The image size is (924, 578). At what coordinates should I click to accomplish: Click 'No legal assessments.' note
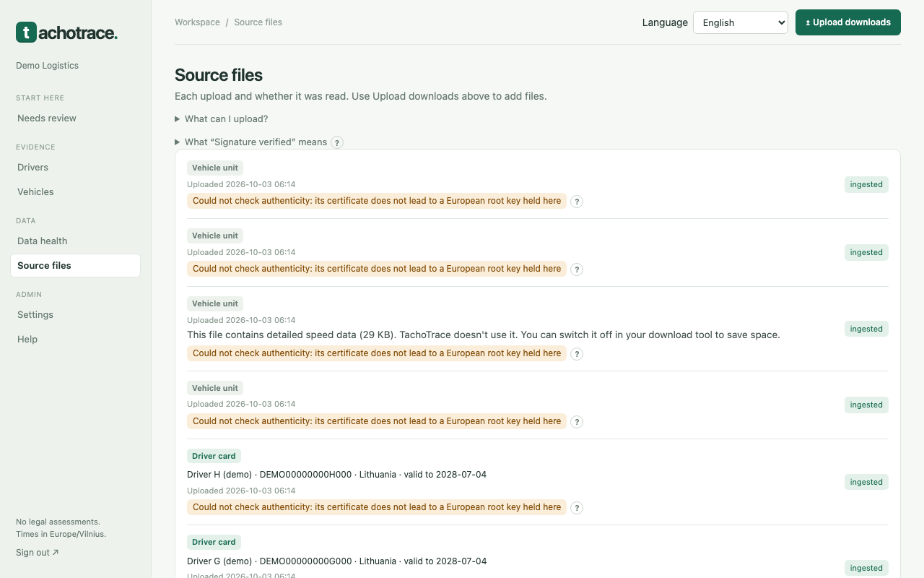tap(58, 522)
